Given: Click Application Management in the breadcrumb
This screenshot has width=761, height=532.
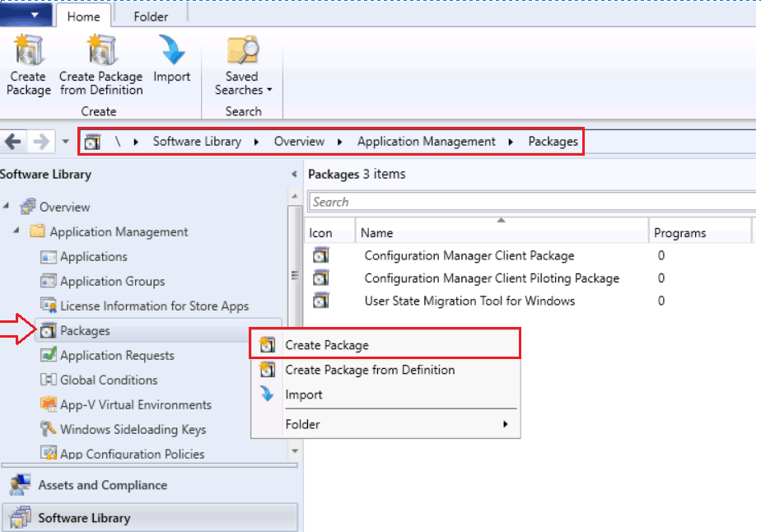Looking at the screenshot, I should pyautogui.click(x=426, y=142).
